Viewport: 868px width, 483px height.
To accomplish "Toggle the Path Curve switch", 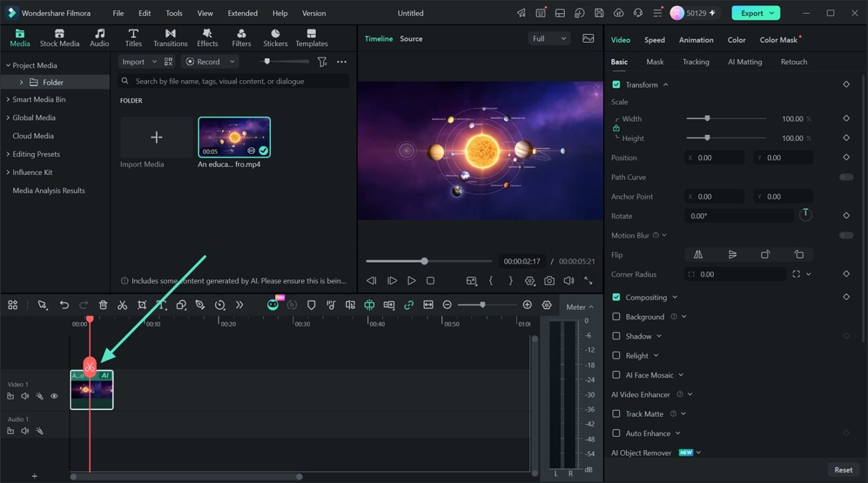I will (846, 177).
